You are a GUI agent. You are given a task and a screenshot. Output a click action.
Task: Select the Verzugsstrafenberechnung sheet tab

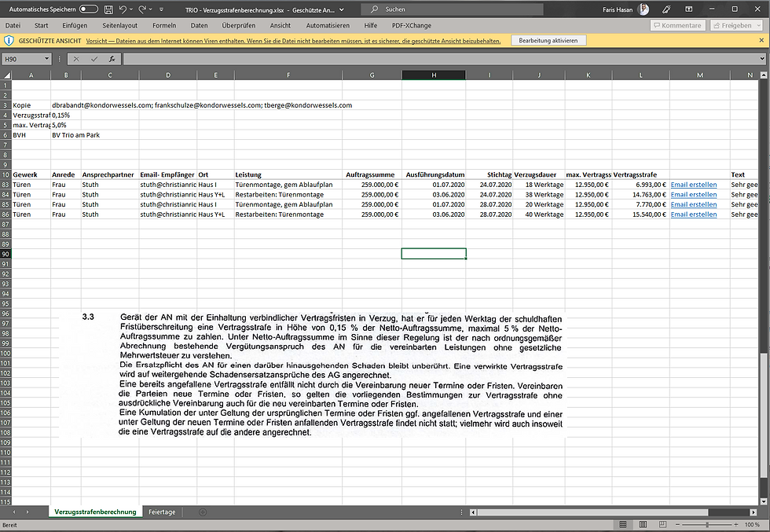(x=95, y=512)
